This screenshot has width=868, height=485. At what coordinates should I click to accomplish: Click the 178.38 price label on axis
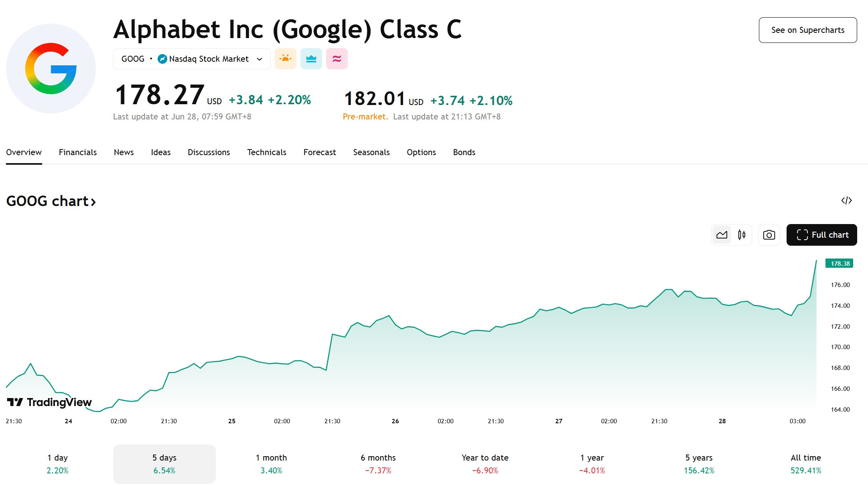[x=839, y=263]
